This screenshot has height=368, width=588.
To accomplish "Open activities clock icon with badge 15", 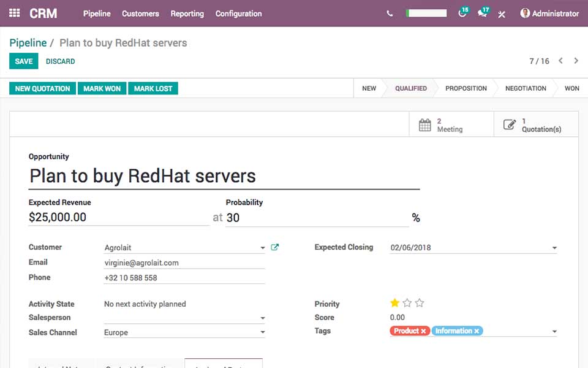I will (x=463, y=13).
